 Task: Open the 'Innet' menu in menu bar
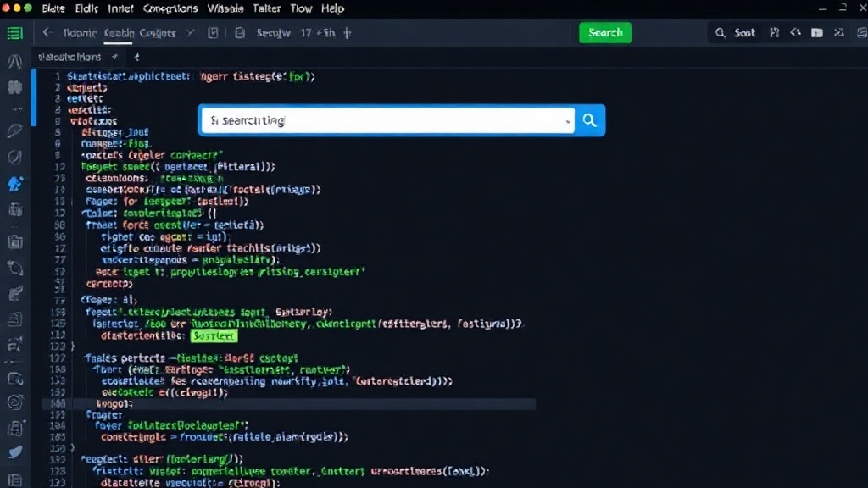point(120,8)
